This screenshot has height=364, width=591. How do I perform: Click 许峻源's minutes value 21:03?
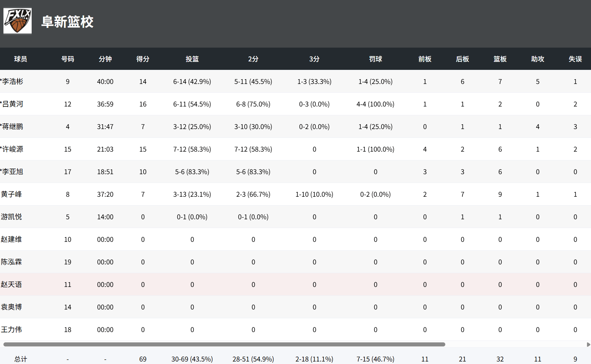point(105,149)
